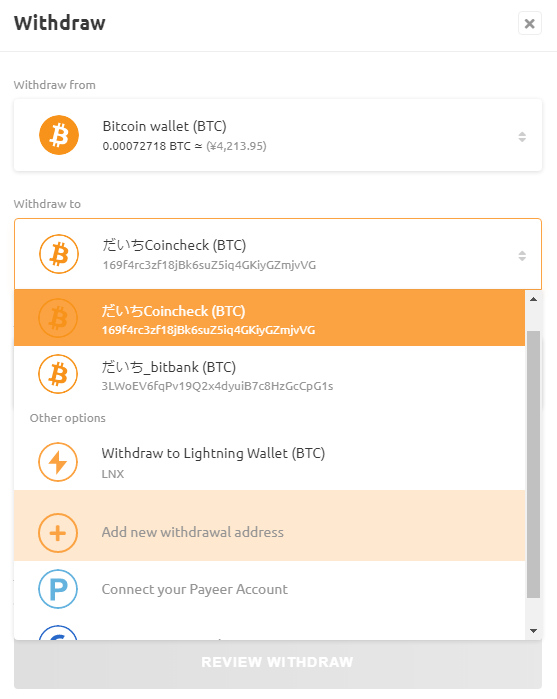
Task: Choose Connect your Payeer Account
Action: click(269, 589)
